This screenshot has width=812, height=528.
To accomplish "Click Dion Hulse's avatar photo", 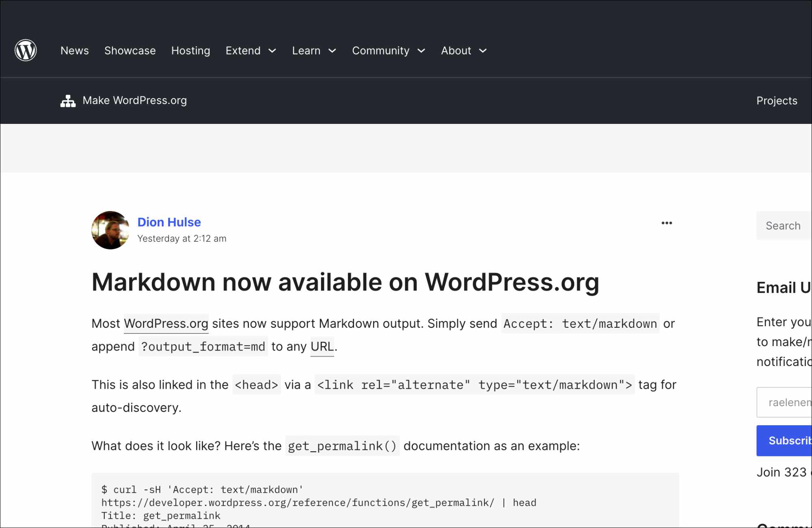I will click(x=110, y=230).
